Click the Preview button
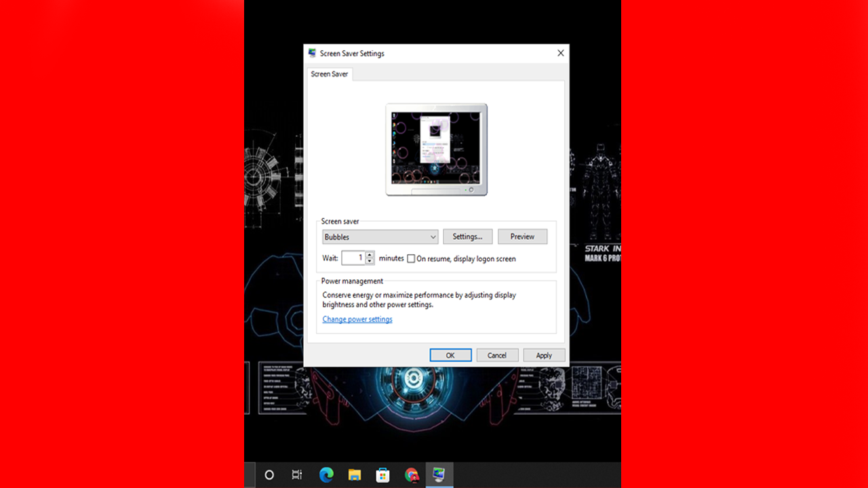The width and height of the screenshot is (868, 488). coord(522,237)
